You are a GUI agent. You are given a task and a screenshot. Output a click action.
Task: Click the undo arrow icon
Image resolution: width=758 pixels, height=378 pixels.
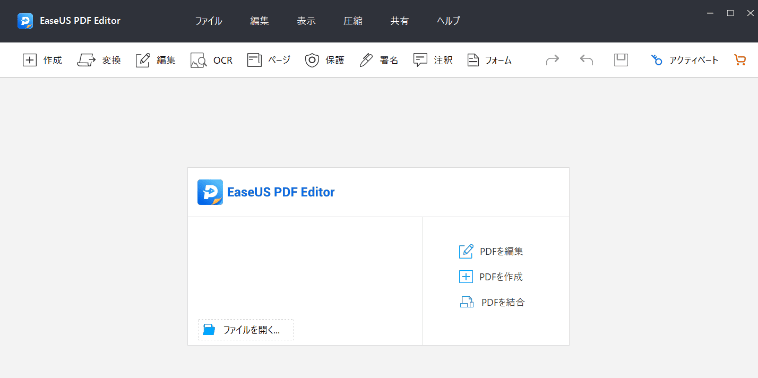tap(586, 60)
